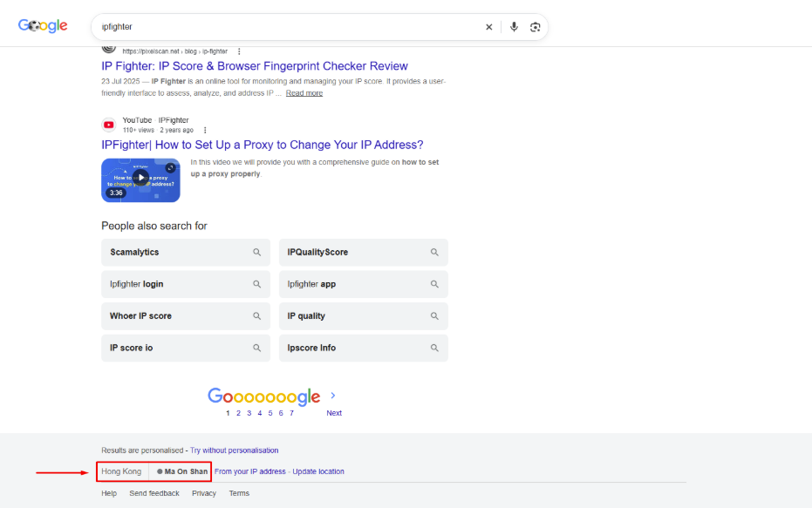Start voice search with the microphone icon
The width and height of the screenshot is (812, 508).
(514, 27)
